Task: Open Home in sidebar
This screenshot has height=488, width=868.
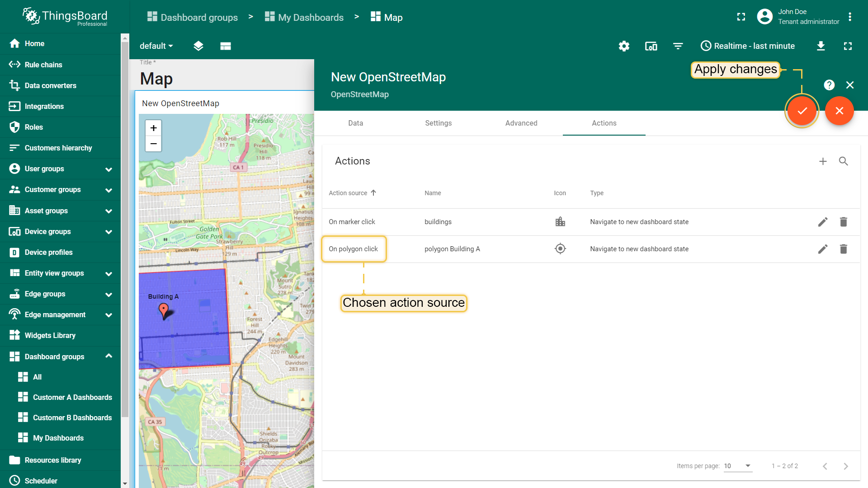Action: pos(61,43)
